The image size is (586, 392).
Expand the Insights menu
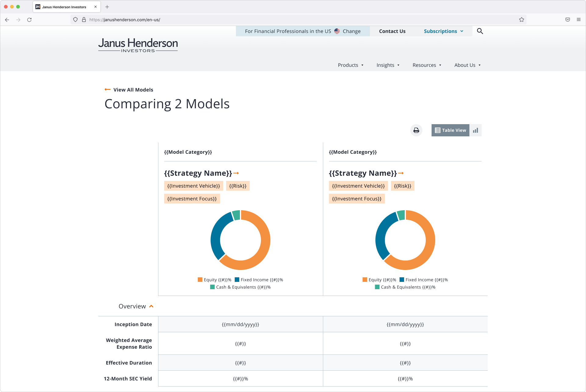[388, 65]
